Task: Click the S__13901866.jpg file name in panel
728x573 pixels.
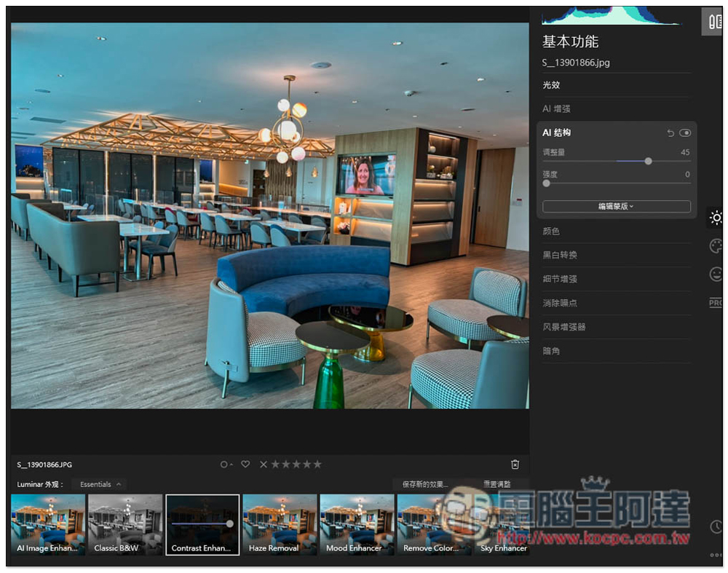Action: pos(576,63)
